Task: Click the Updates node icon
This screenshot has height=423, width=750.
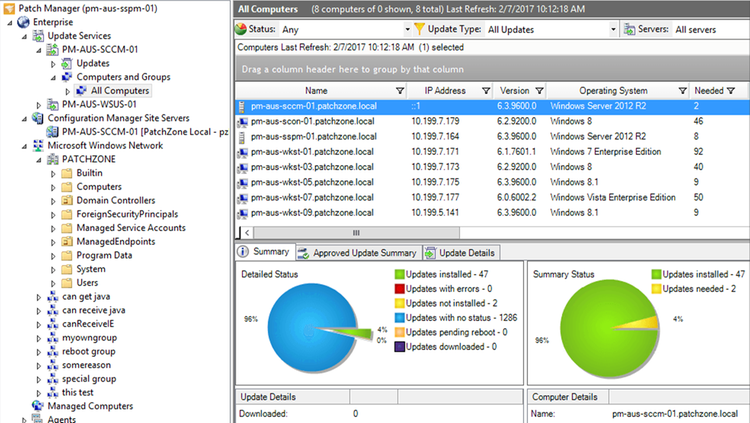Action: pyautogui.click(x=67, y=63)
